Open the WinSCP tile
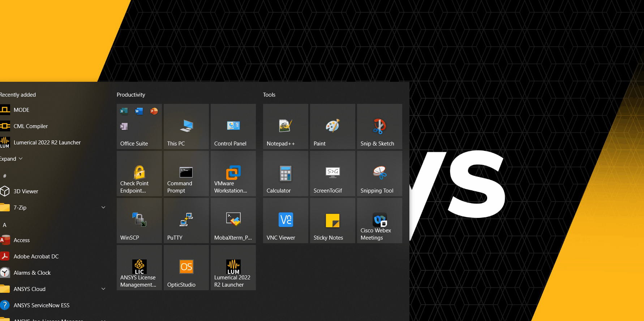Screen dimensions: 644x321 (139, 220)
